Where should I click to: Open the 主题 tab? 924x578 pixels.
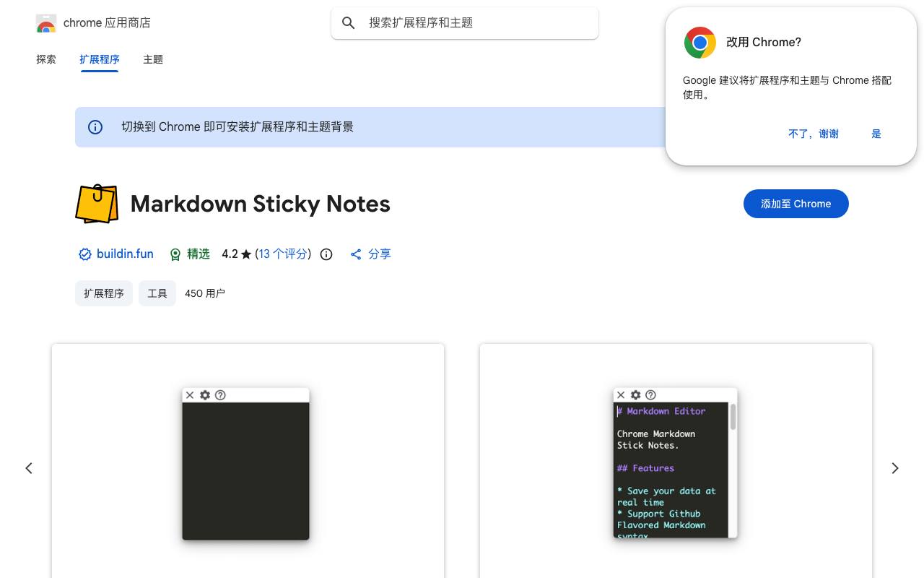[153, 59]
